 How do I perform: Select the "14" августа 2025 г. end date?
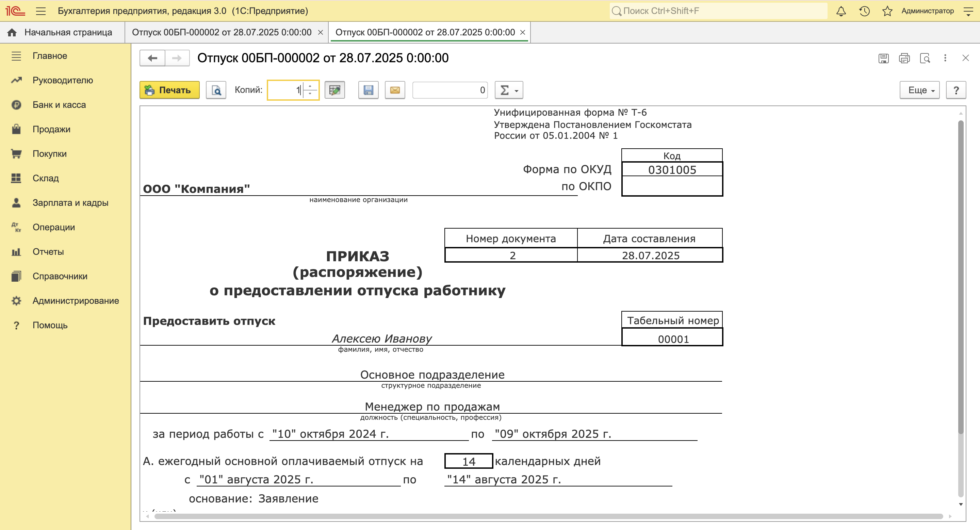504,480
